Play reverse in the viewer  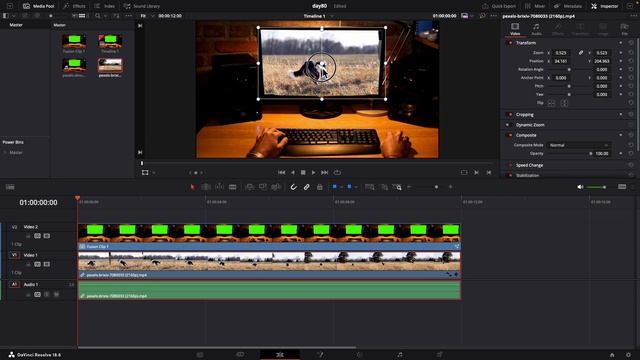(x=292, y=173)
